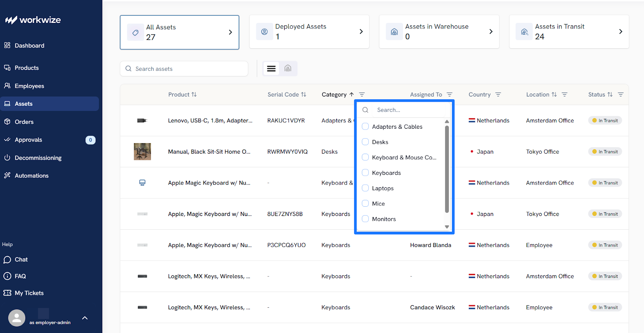Enable the Monitors category checkbox
This screenshot has height=333, width=644.
coord(365,219)
